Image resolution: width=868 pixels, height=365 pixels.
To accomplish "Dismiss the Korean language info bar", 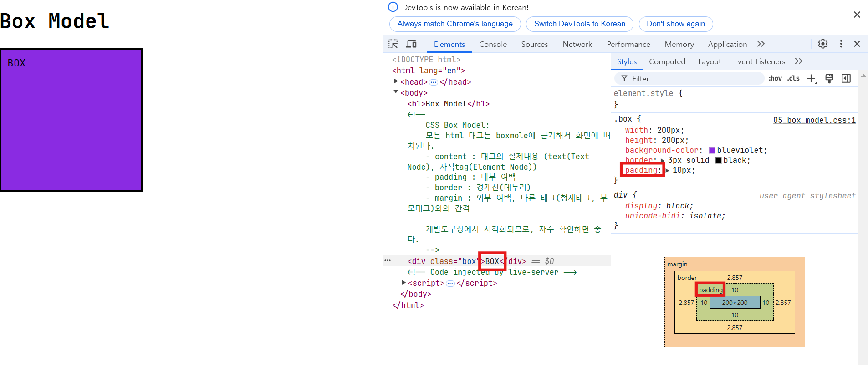I will click(857, 15).
